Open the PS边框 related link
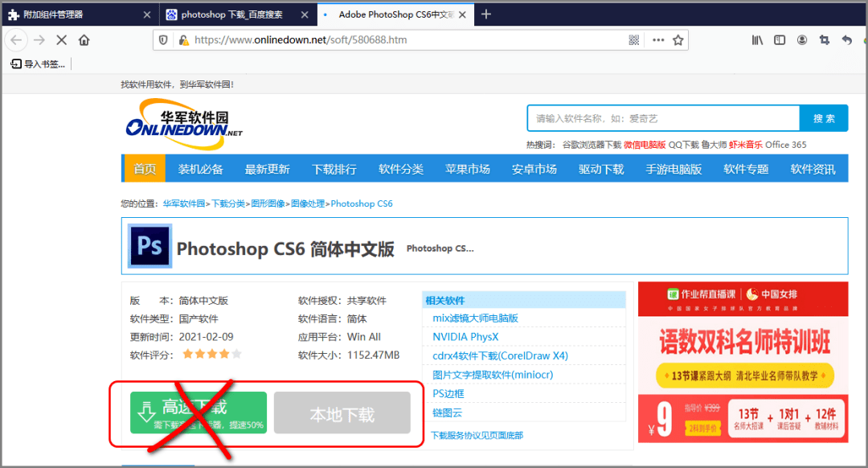Image resolution: width=868 pixels, height=468 pixels. pyautogui.click(x=448, y=393)
